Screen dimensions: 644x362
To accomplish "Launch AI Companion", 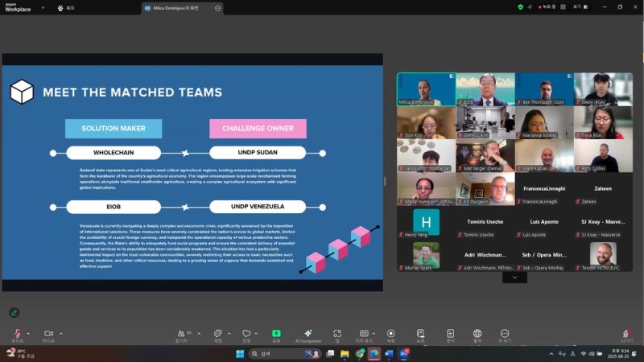I will (x=308, y=335).
